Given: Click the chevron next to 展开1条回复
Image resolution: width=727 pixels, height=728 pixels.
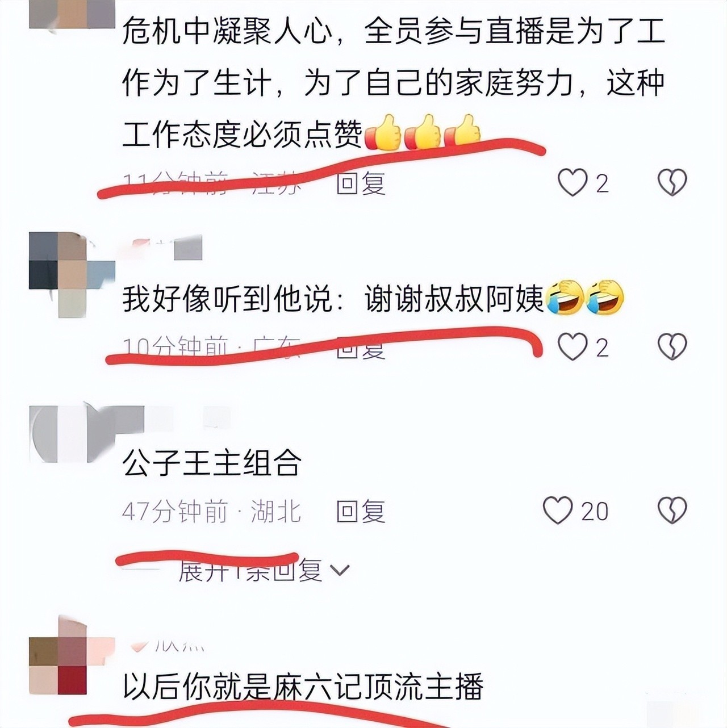Looking at the screenshot, I should click(340, 570).
